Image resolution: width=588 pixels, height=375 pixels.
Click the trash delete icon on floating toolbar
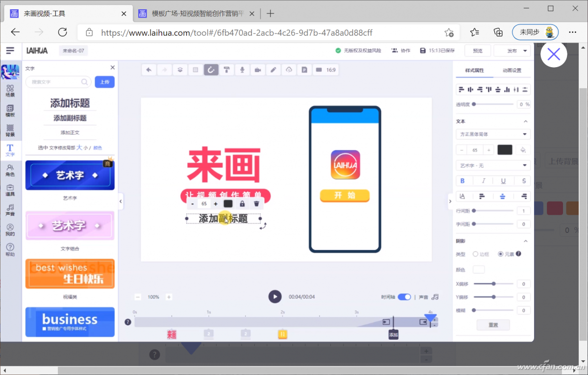[256, 203]
